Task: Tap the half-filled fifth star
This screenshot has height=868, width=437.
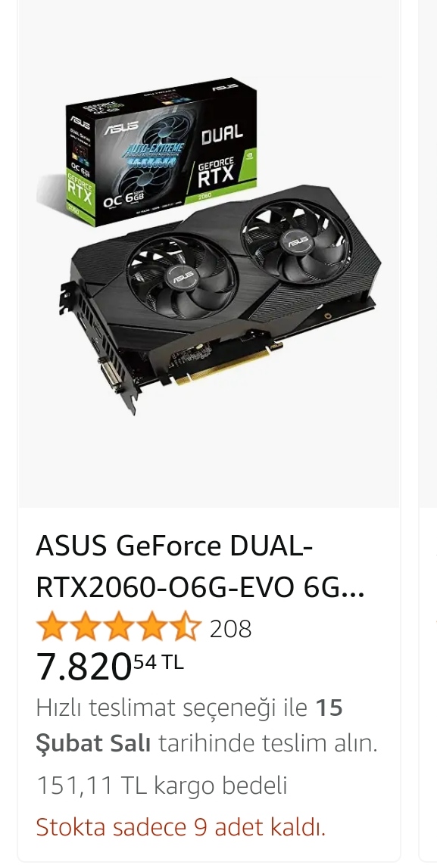Action: 185,627
